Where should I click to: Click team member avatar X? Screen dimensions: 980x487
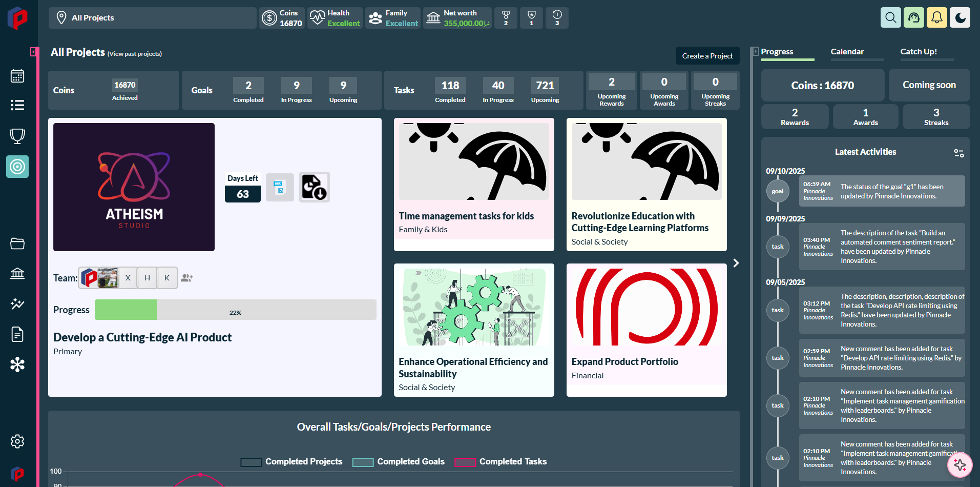128,278
